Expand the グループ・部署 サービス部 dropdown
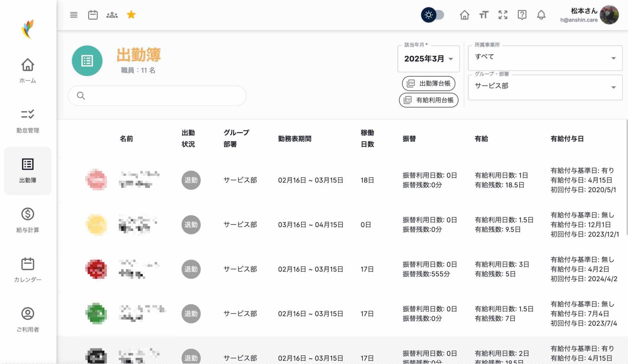This screenshot has width=628, height=364. click(x=545, y=87)
